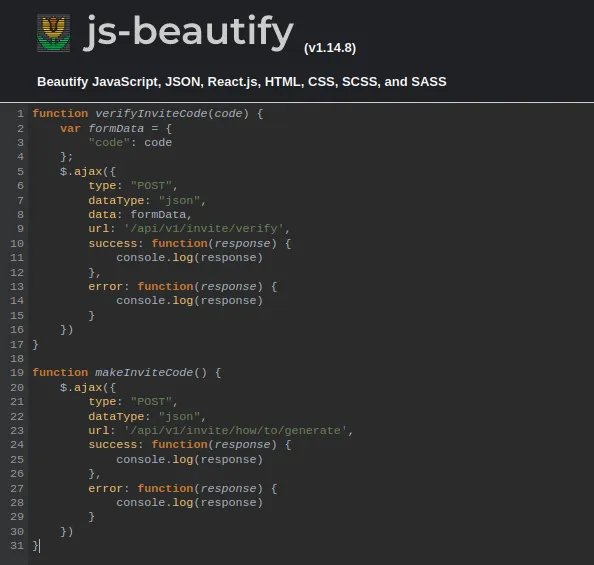Click gutter line number 23
The height and width of the screenshot is (565, 594).
(x=17, y=430)
